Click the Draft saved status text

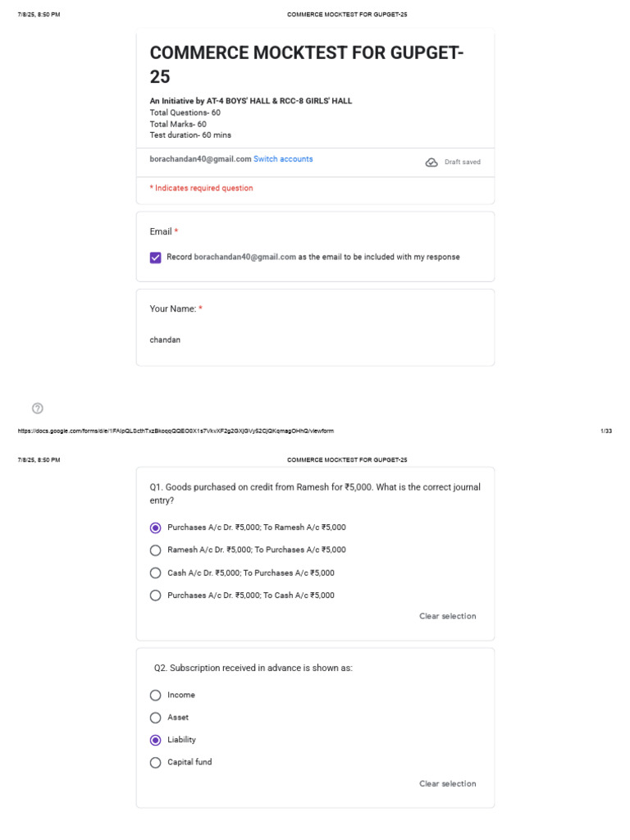(x=463, y=162)
